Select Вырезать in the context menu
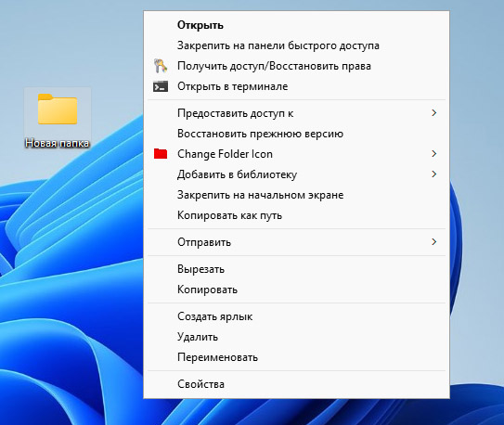The image size is (504, 425). tap(296, 269)
